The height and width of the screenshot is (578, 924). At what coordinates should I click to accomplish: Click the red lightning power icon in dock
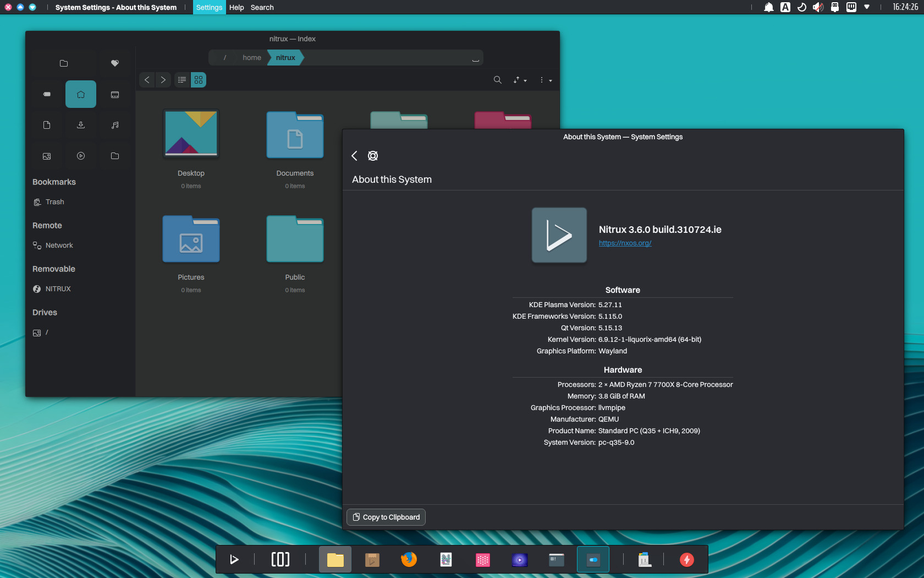click(x=687, y=560)
